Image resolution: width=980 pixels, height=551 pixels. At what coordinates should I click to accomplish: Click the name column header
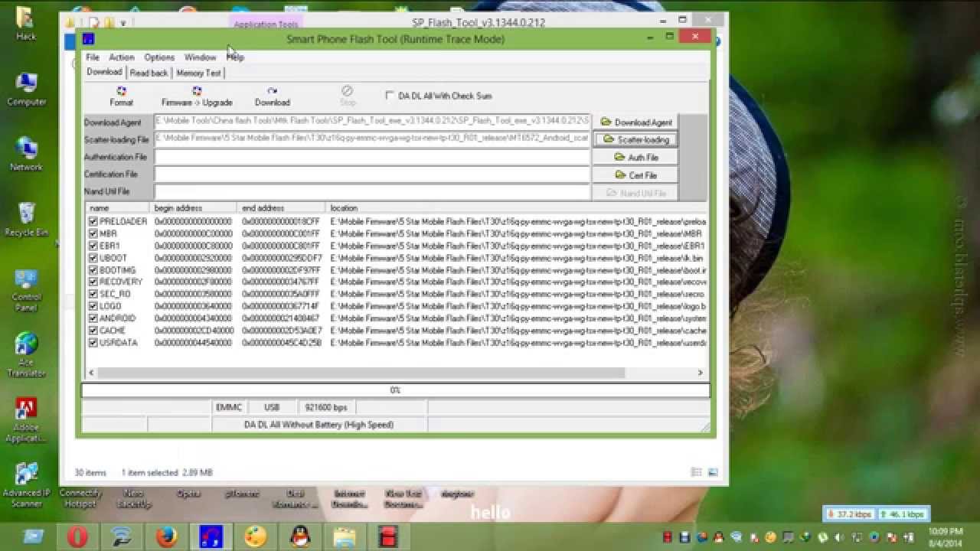118,208
